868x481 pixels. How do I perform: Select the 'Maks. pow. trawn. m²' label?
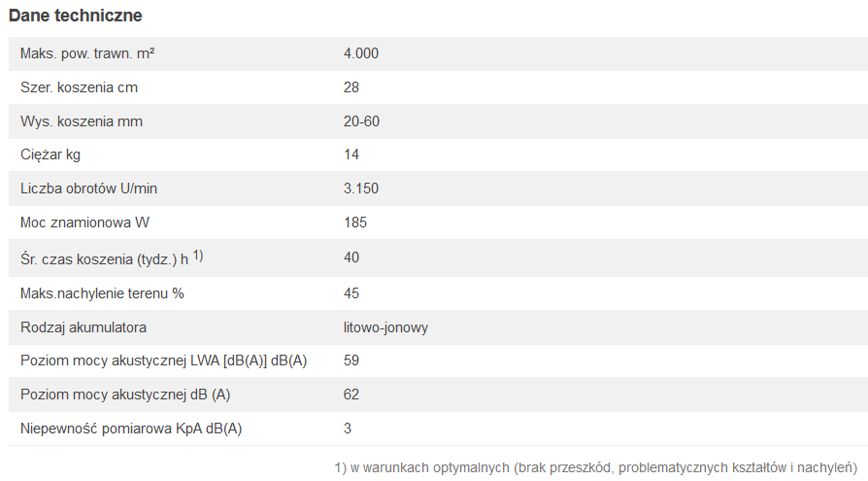[87, 53]
